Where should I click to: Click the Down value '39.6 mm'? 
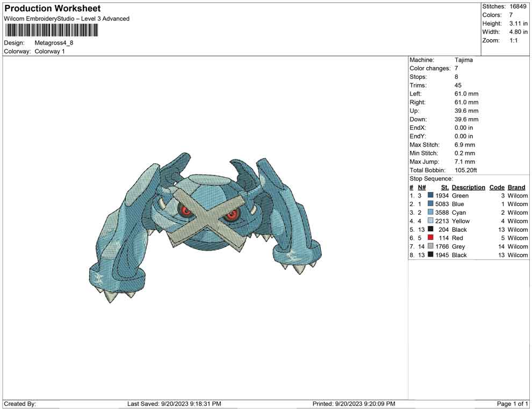pyautogui.click(x=466, y=119)
